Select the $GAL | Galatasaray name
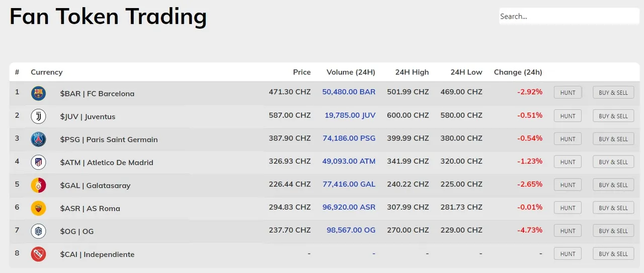 pyautogui.click(x=95, y=186)
